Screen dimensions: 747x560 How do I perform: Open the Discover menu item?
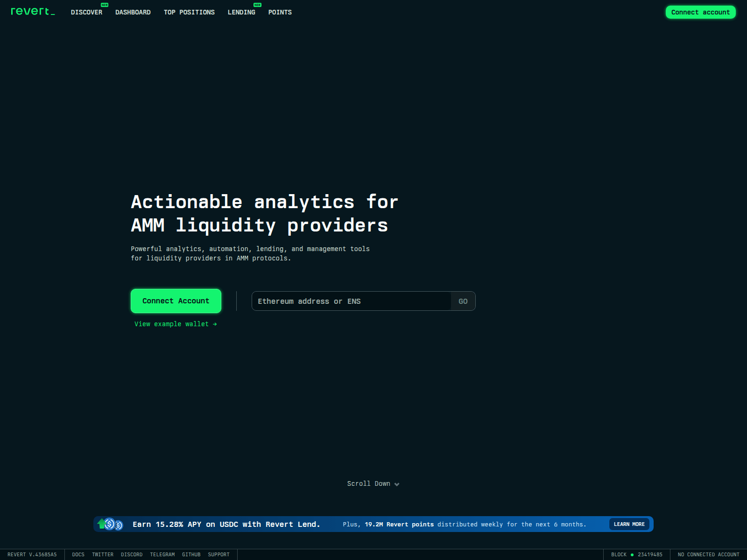point(86,13)
